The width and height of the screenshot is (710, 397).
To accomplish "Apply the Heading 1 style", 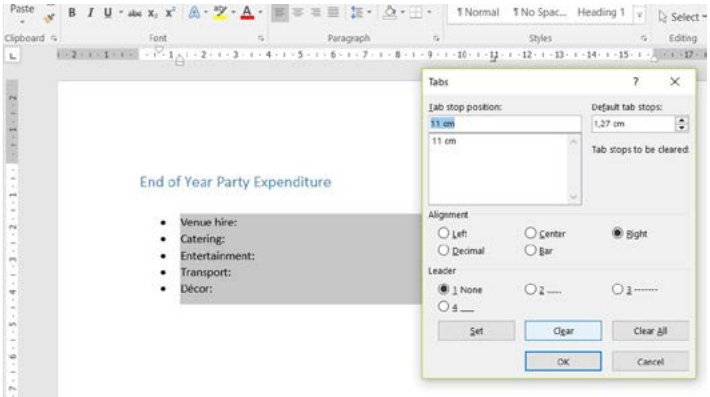I will pos(600,13).
